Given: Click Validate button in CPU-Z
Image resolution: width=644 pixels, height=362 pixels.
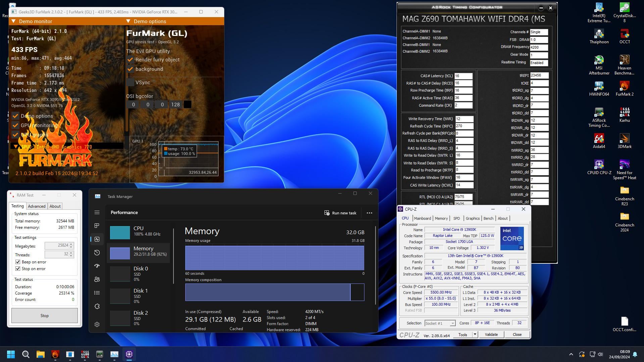Looking at the screenshot, I should point(491,334).
